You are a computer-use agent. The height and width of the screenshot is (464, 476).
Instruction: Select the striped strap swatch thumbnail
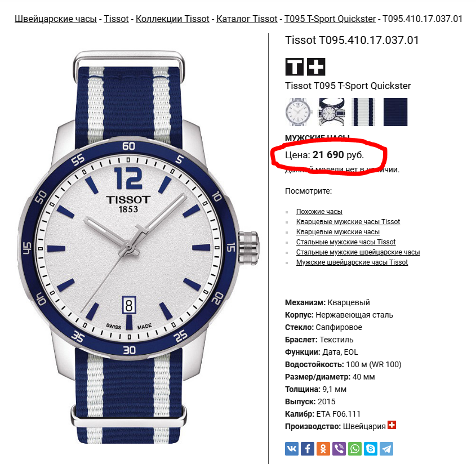(363, 112)
